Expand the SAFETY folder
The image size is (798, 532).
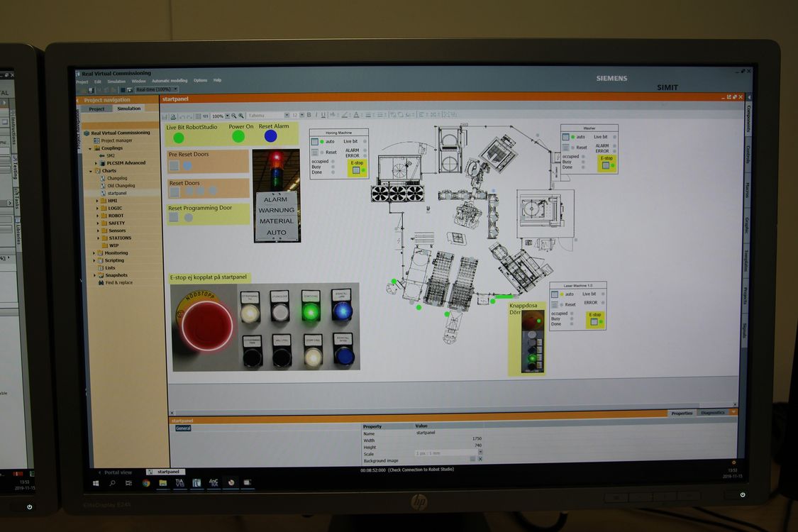pyautogui.click(x=97, y=223)
